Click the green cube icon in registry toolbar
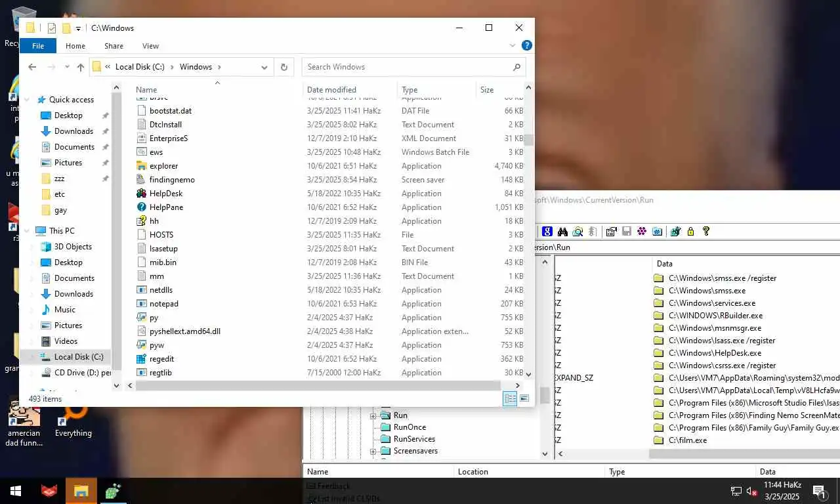The width and height of the screenshot is (840, 504). [x=675, y=231]
